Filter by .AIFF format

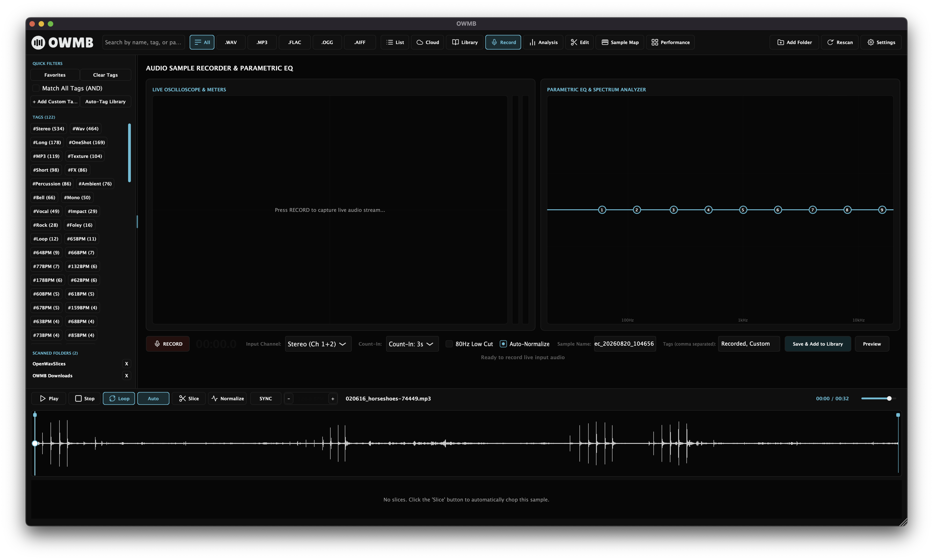pyautogui.click(x=360, y=42)
